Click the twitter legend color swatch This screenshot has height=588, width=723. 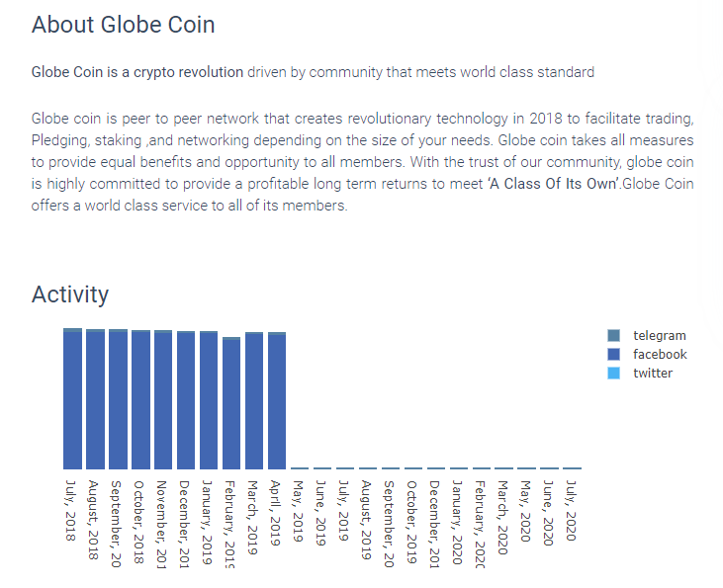click(613, 374)
